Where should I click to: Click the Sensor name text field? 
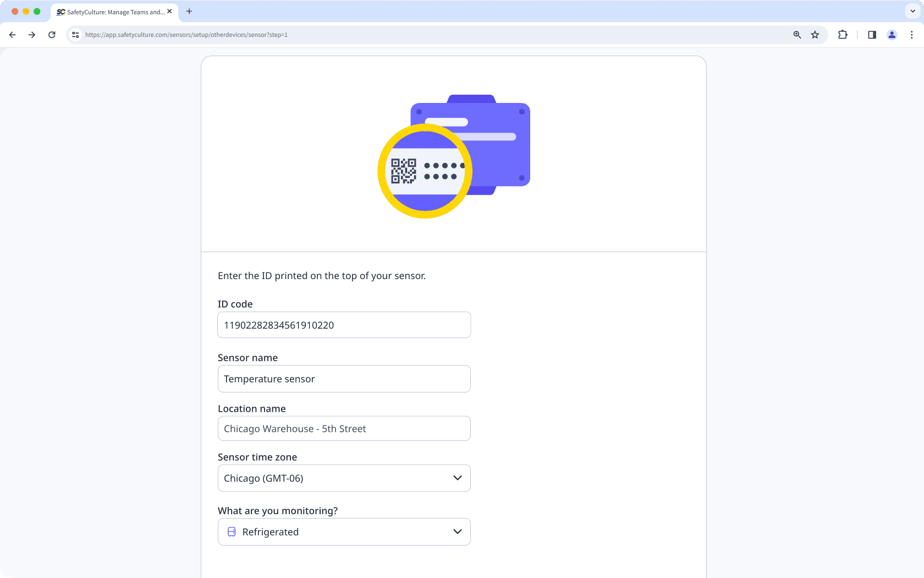pyautogui.click(x=344, y=379)
